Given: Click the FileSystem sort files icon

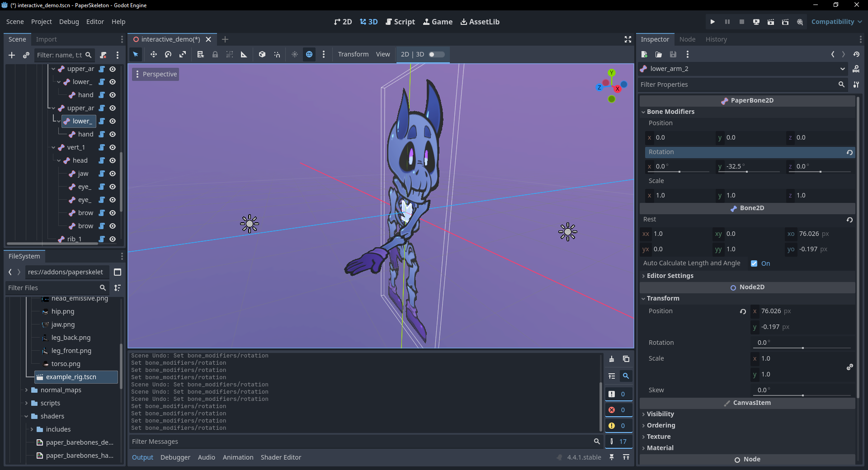Looking at the screenshot, I should [x=118, y=288].
